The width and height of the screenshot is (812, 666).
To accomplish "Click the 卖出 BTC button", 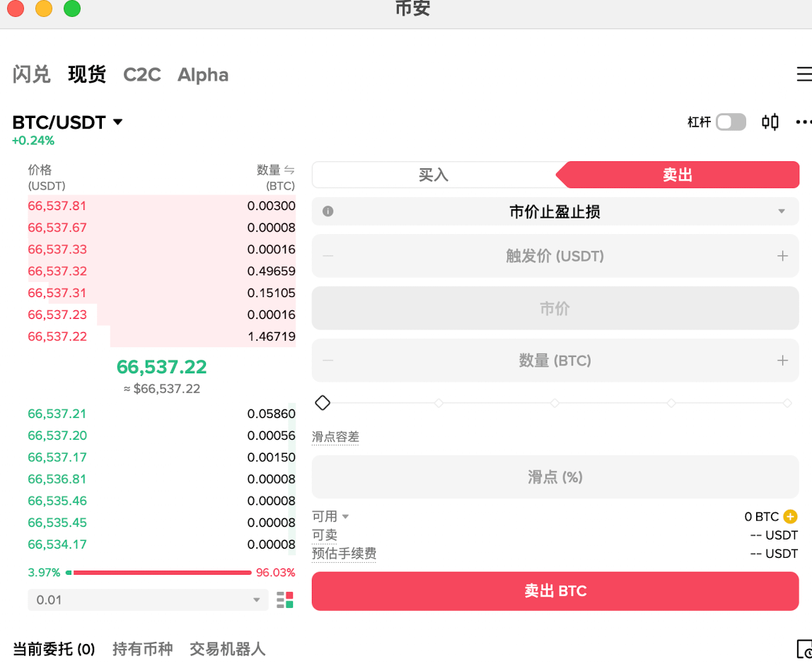I will (x=555, y=591).
